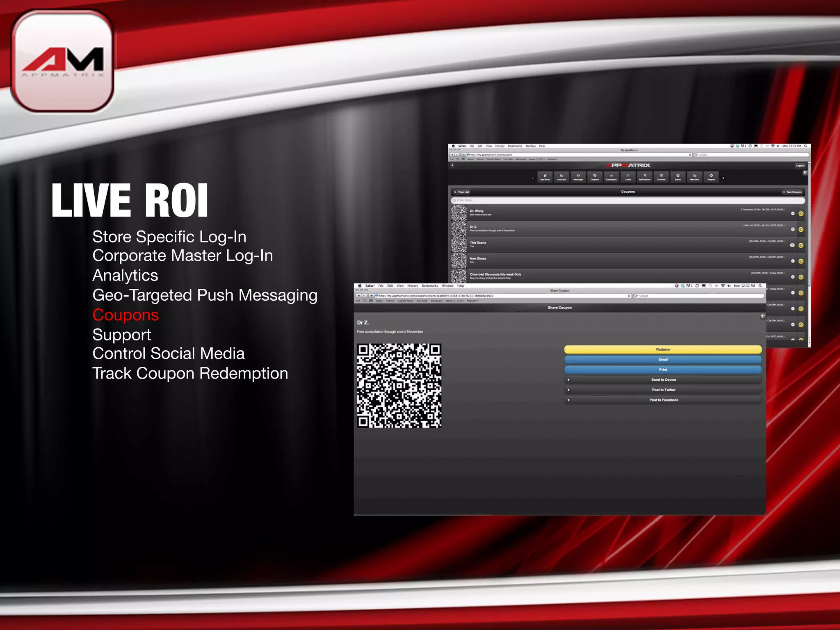Image resolution: width=840 pixels, height=630 pixels.
Task: Open Messages icon in AppMatrix toolbar
Action: 578,177
